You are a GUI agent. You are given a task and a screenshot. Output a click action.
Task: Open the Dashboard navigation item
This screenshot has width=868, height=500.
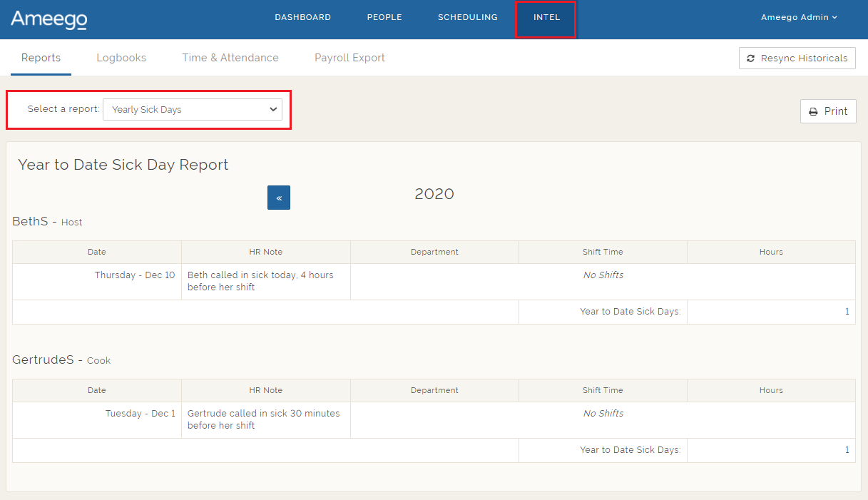pos(302,18)
